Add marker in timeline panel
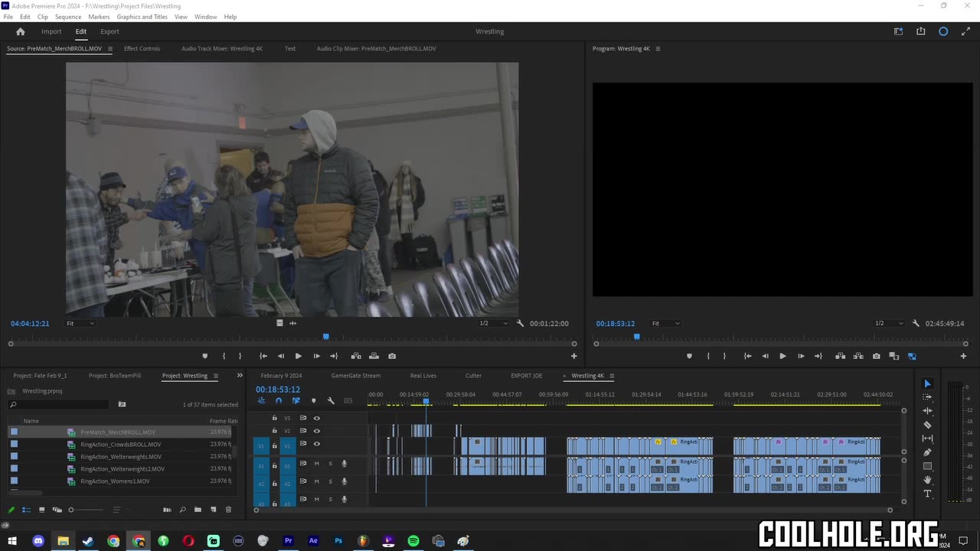Screen dimensions: 980x551 (313, 401)
